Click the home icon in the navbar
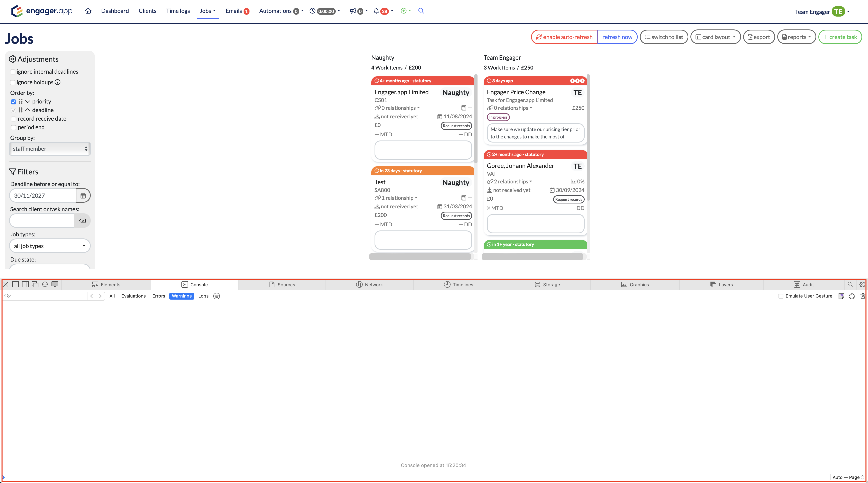 88,11
